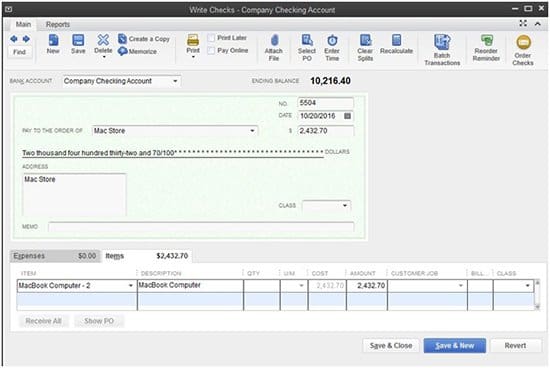This screenshot has width=550, height=368.
Task: Click the Enter Time clock icon
Action: 332,40
